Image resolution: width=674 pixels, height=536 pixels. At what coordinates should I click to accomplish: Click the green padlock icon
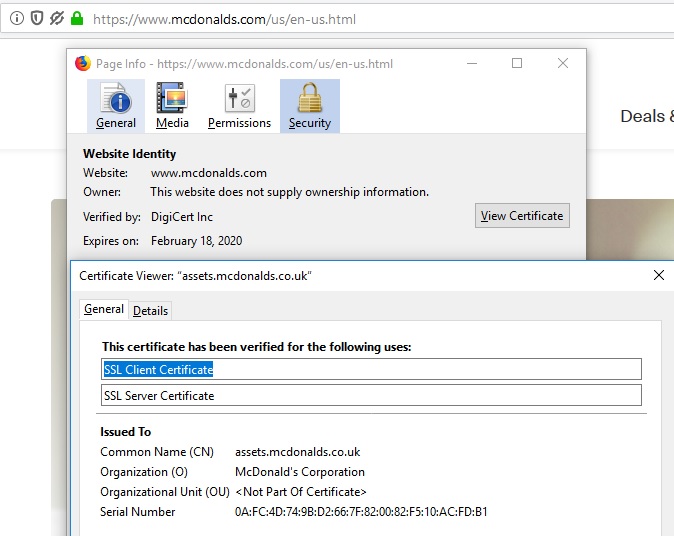[77, 19]
